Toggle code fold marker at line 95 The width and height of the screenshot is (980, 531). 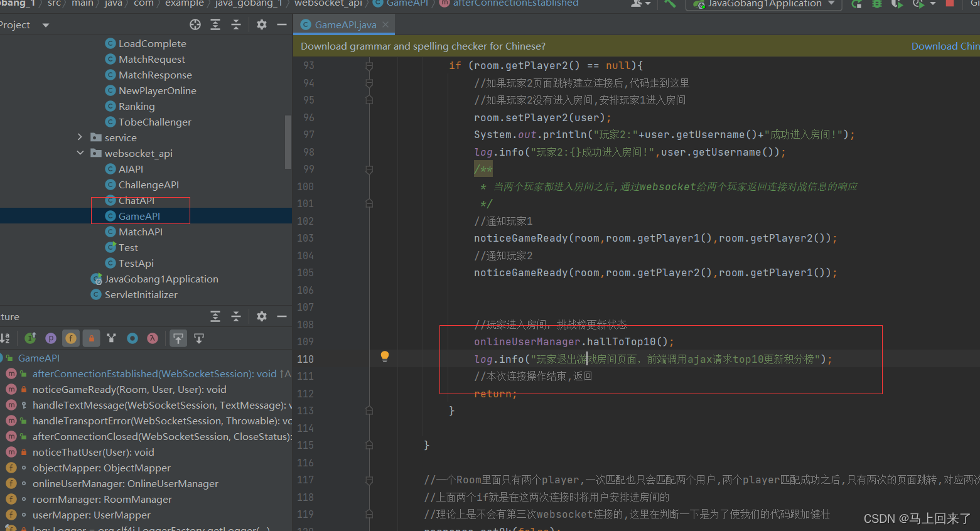[x=369, y=100]
